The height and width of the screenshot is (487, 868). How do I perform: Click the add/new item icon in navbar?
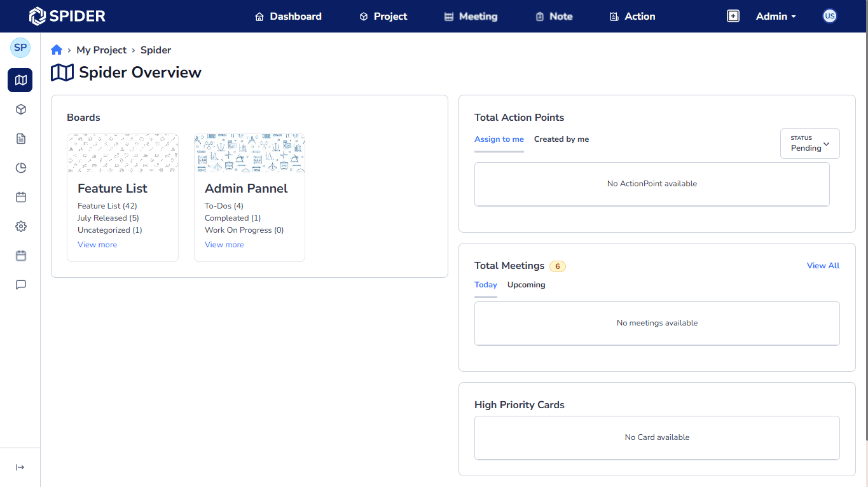[733, 16]
